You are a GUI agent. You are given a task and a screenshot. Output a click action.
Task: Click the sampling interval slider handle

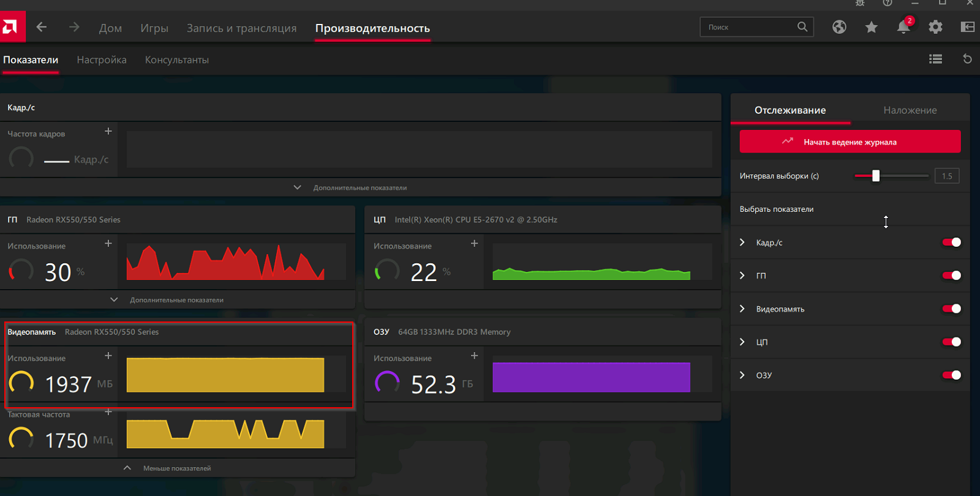tap(876, 176)
